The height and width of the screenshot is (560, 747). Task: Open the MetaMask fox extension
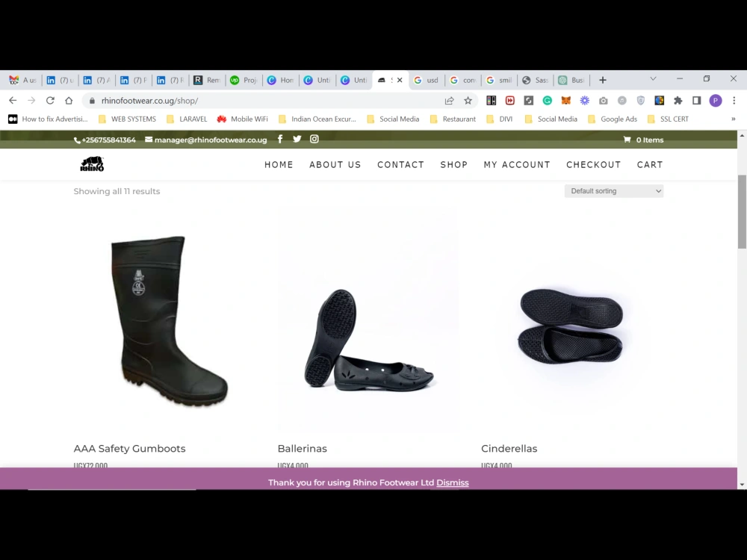(x=566, y=101)
